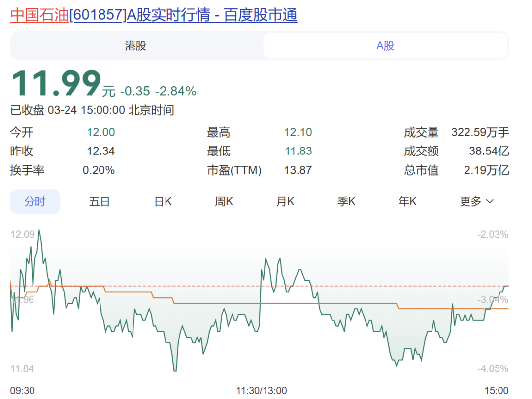
Task: Click the 总市值 value 2.19万亿
Action: click(x=487, y=171)
